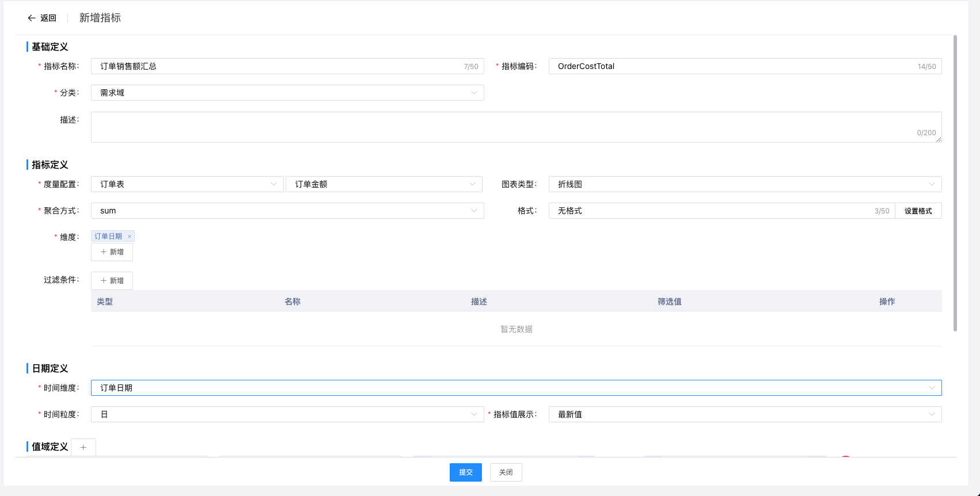Click the plus icon beside 值域定义
Image resolution: width=980 pixels, height=496 pixels.
[x=83, y=447]
